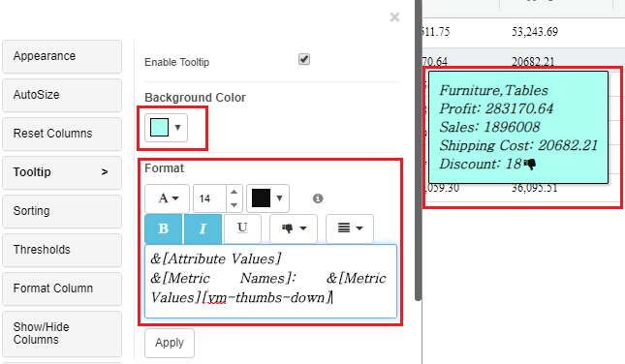Click the 'Furniture,Tables' tooltip heading
Image resolution: width=625 pixels, height=364 pixels.
493,91
